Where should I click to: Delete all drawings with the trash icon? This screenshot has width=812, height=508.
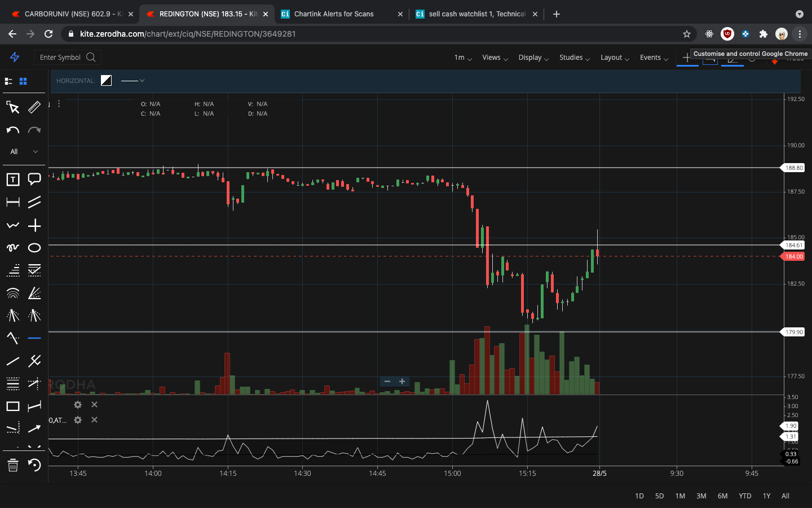point(12,466)
